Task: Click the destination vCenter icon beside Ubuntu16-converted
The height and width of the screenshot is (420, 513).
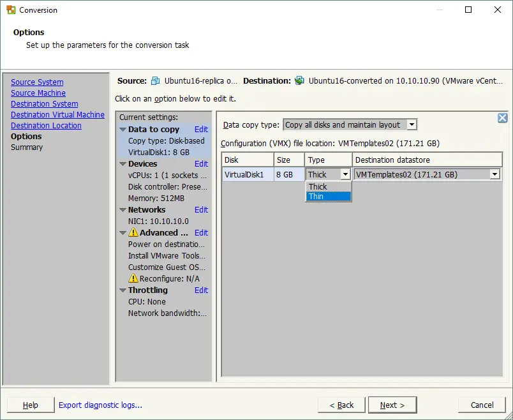Action: [299, 81]
